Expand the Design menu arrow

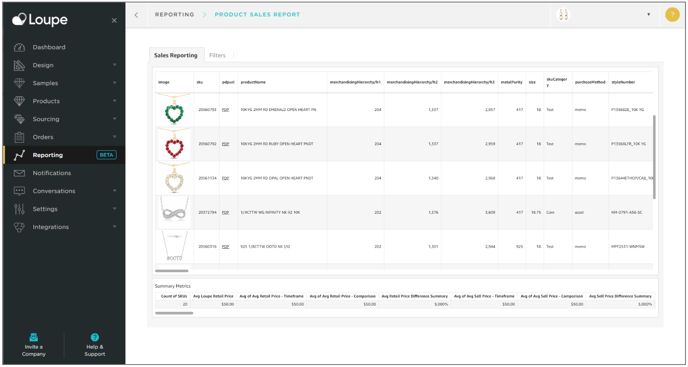[x=115, y=65]
